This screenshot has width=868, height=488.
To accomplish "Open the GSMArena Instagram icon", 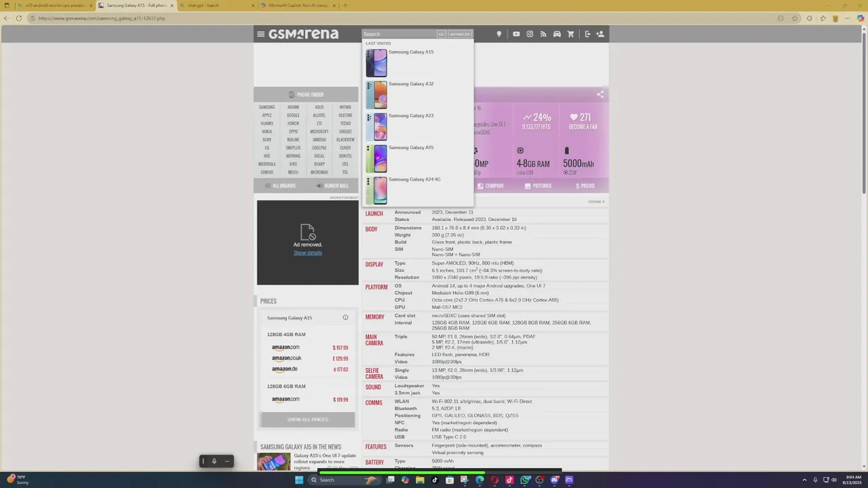I will click(x=530, y=34).
